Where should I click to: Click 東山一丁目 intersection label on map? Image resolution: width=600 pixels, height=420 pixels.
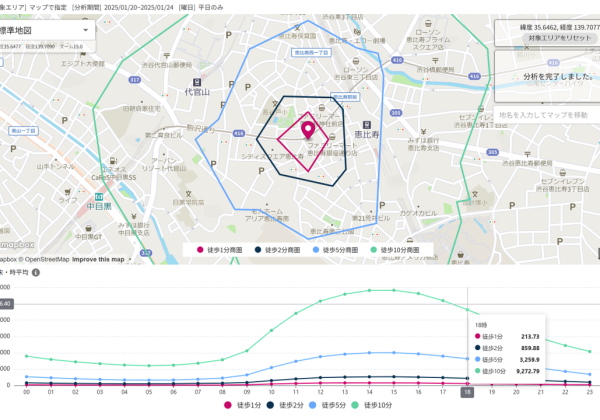point(23,131)
